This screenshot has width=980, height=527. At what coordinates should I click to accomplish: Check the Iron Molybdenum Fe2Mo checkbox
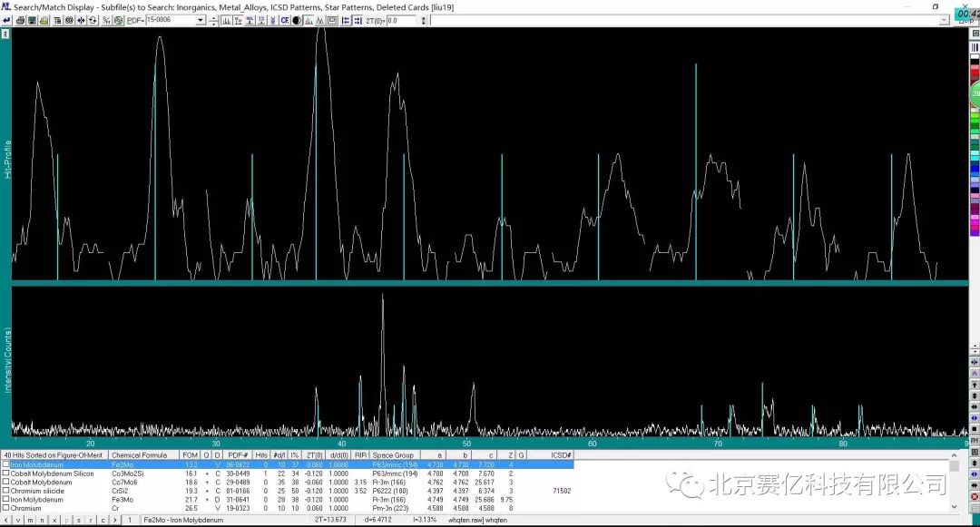(6, 464)
